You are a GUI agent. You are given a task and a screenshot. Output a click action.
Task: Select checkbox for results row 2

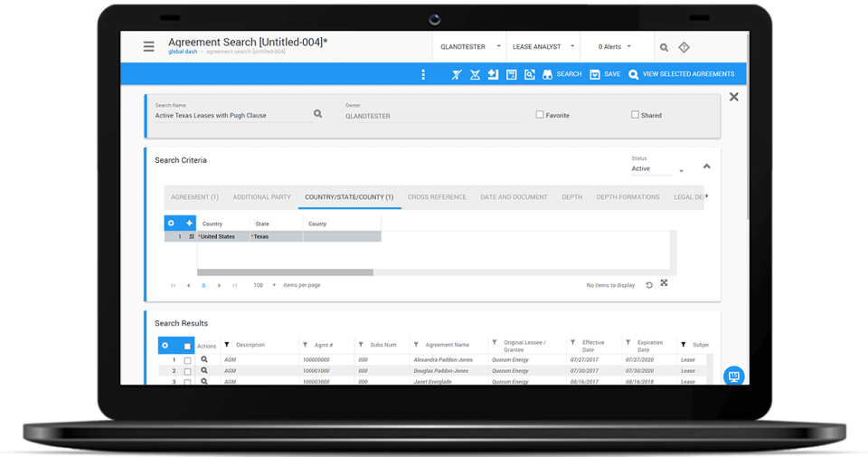pos(187,372)
